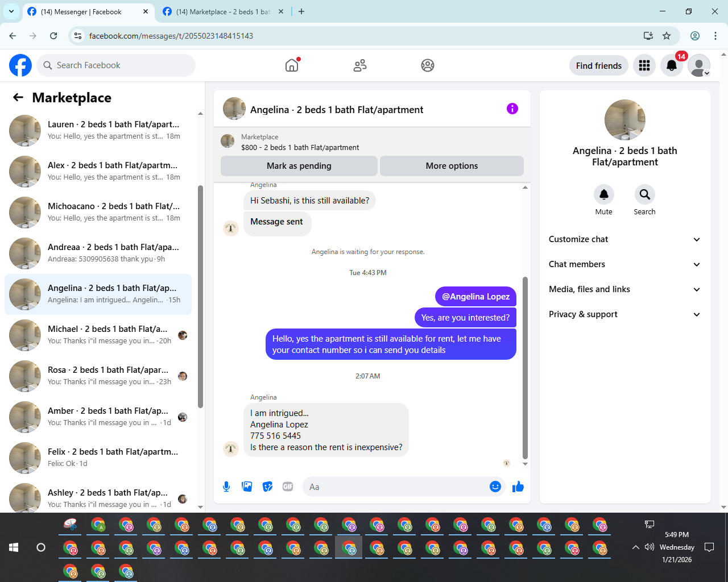728x582 pixels.
Task: Open the Windows notification center icon
Action: coord(709,547)
